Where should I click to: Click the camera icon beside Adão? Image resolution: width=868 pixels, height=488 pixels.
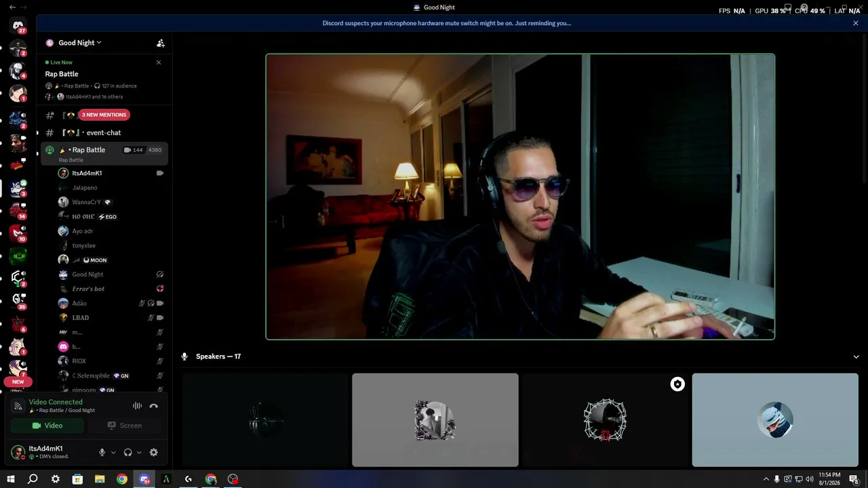pos(160,304)
